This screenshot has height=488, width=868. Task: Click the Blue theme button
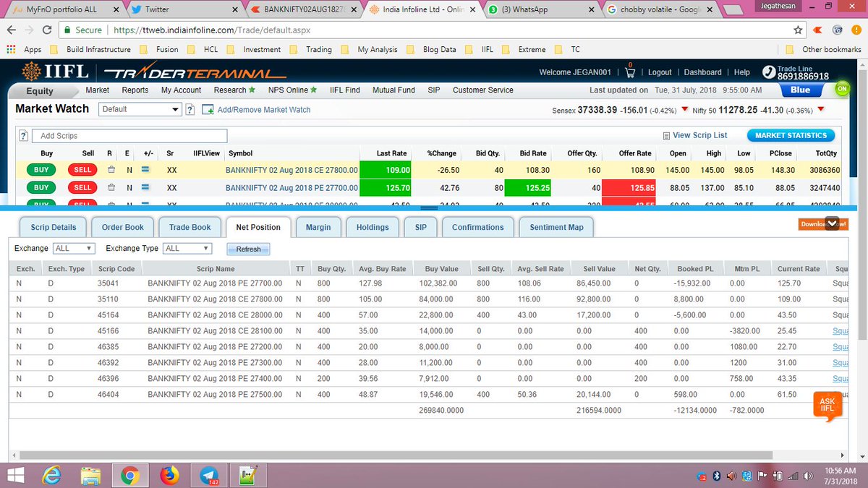[x=800, y=90]
